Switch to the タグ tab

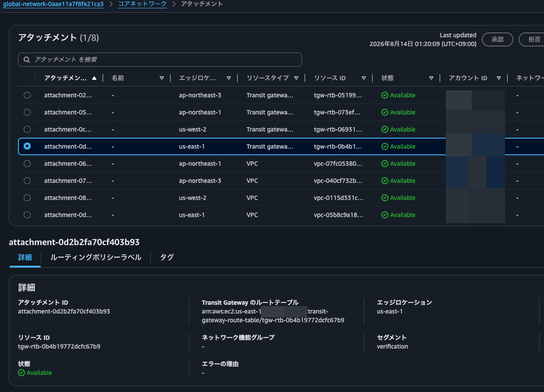tap(167, 257)
